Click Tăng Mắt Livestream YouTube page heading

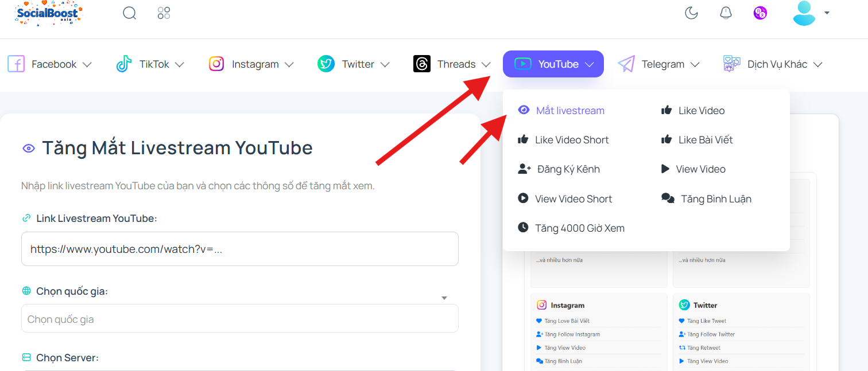[177, 148]
